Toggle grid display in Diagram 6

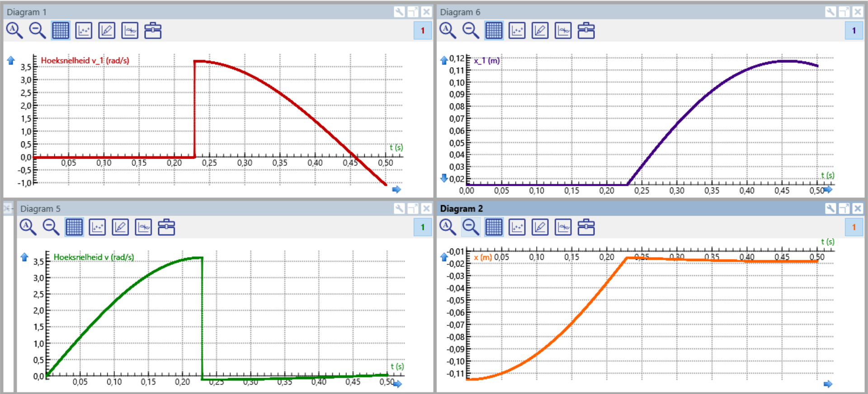coord(494,31)
